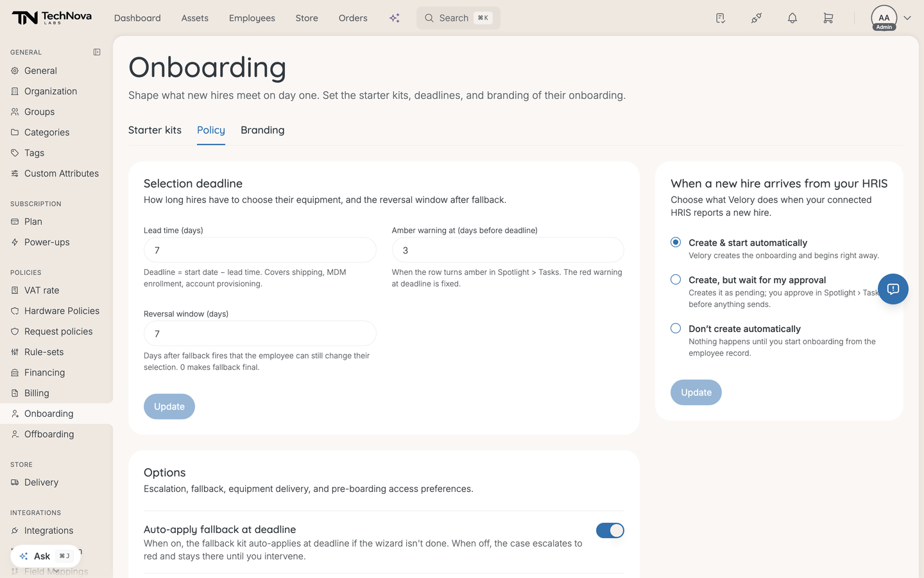Select Don't create automatically option

coord(676,328)
